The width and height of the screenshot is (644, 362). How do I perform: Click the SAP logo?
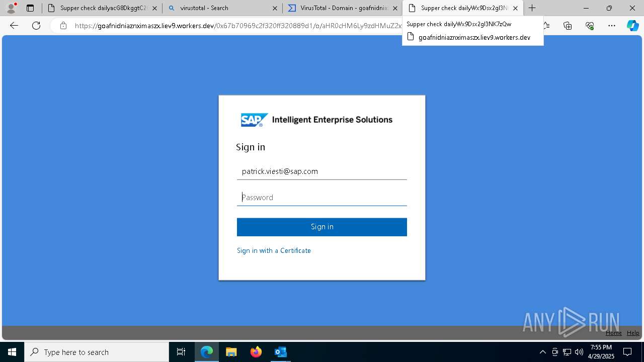coord(254,120)
